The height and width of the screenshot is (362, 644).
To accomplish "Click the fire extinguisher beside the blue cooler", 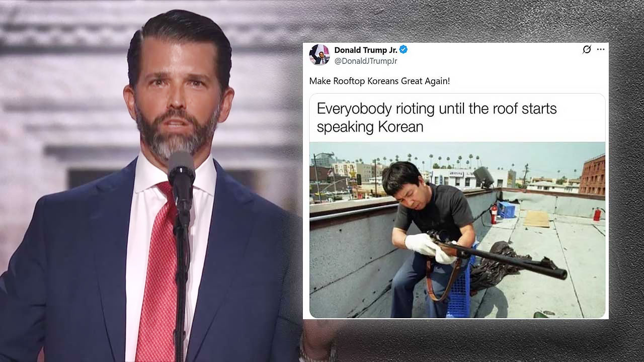I will [494, 214].
